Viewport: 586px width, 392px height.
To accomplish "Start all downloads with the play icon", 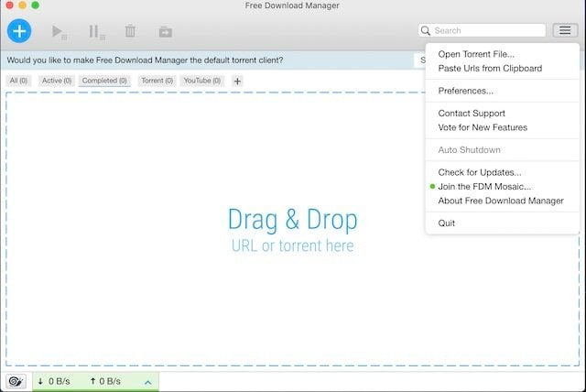I will (59, 32).
